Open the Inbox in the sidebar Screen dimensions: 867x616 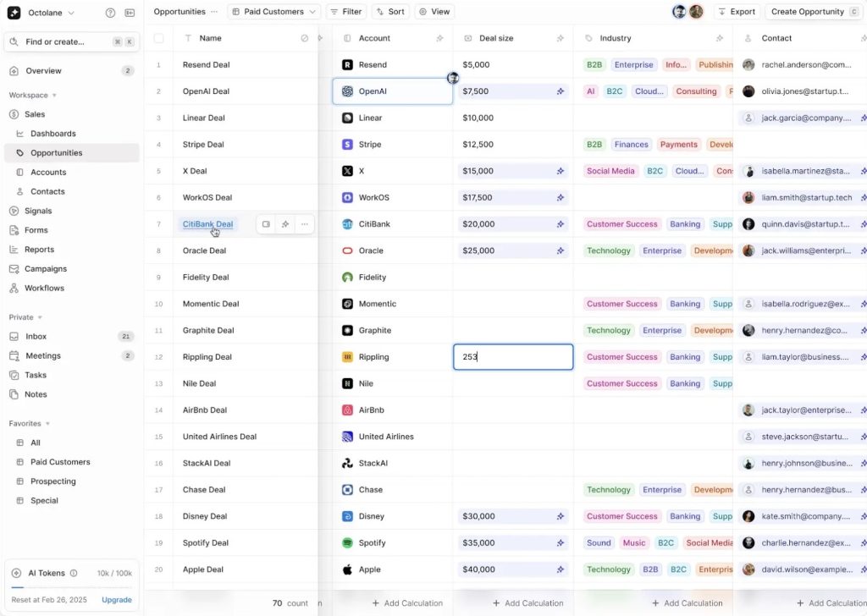[71, 337]
